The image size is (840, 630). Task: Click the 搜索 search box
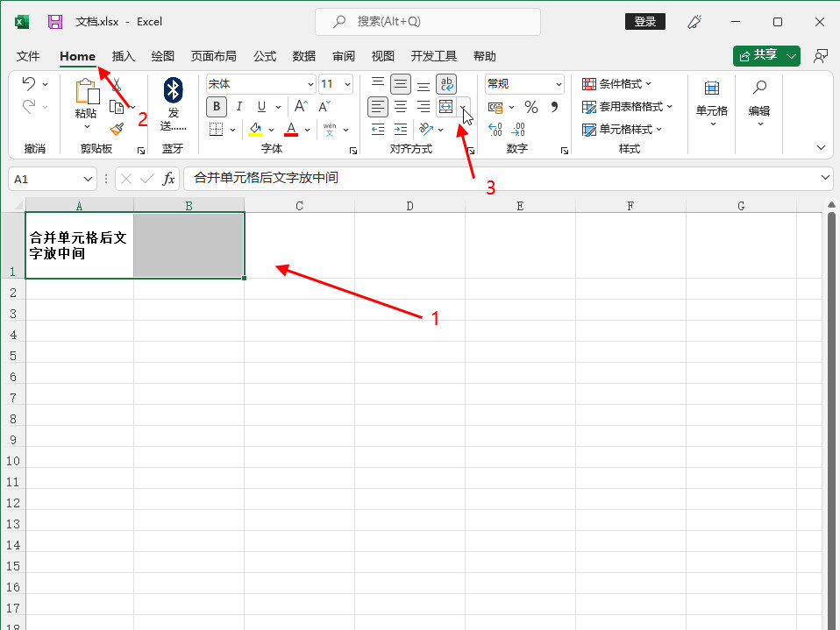point(428,22)
